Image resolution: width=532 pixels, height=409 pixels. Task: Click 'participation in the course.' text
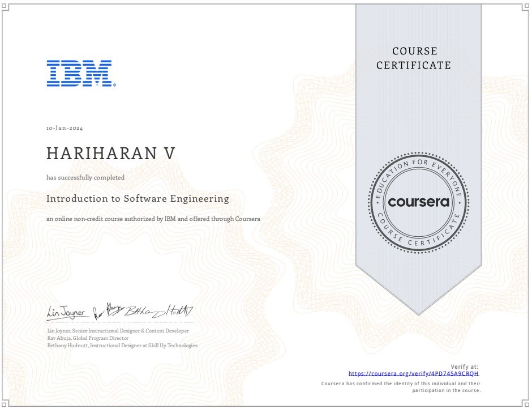click(447, 390)
